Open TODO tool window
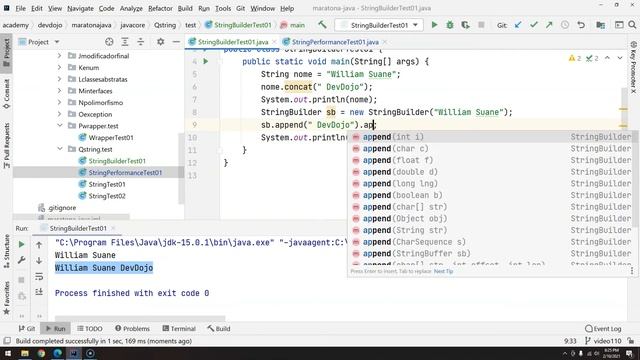 [90, 328]
